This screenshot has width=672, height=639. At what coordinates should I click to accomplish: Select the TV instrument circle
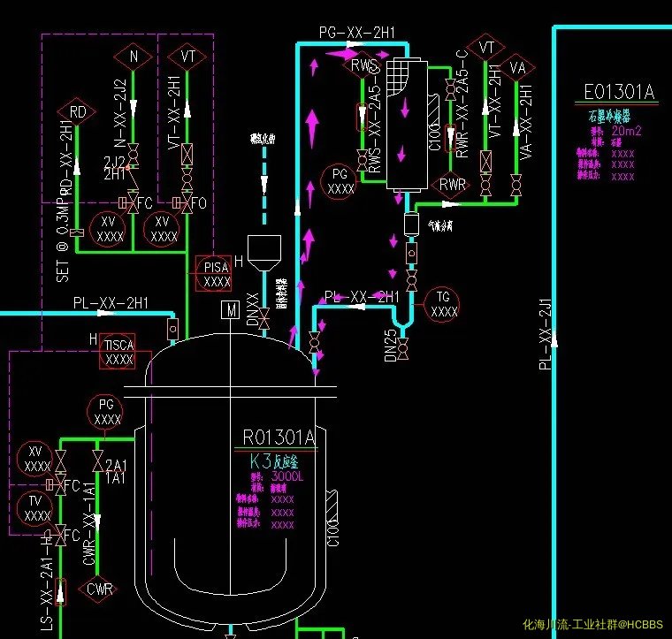[x=36, y=509]
